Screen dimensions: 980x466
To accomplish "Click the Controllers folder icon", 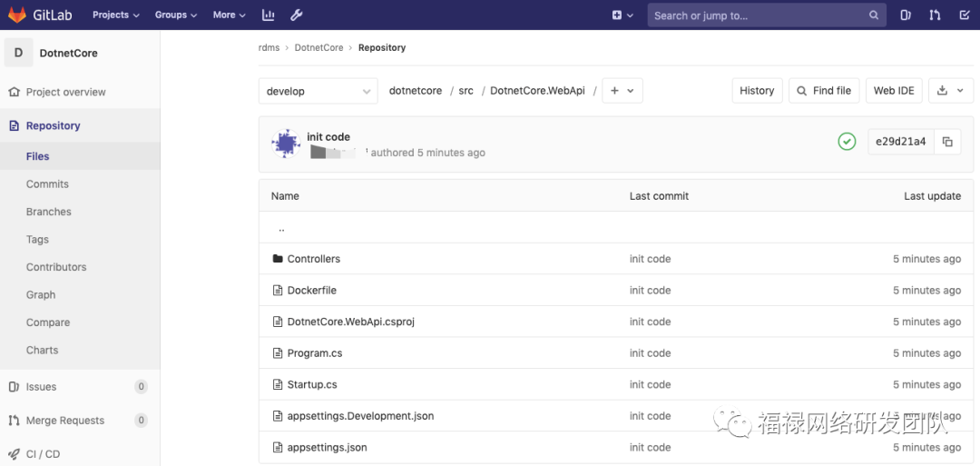I will [279, 258].
